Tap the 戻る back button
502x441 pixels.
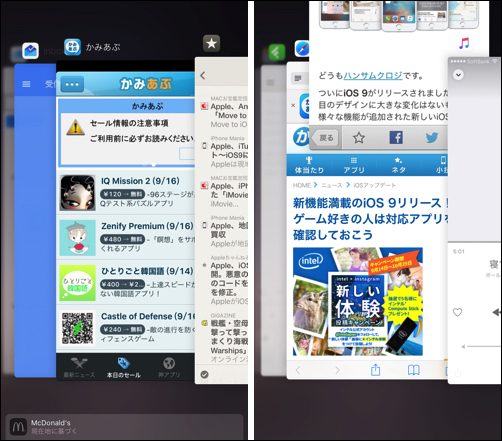pos(324,138)
